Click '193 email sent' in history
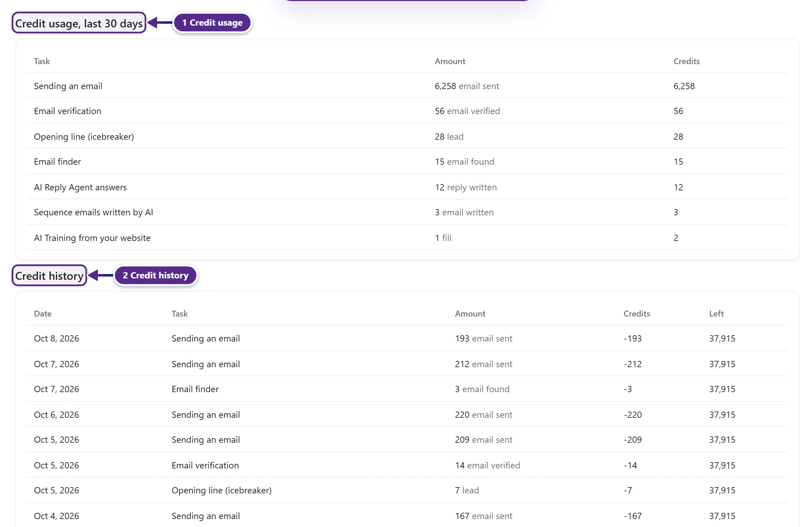This screenshot has height=527, width=812. [x=484, y=338]
